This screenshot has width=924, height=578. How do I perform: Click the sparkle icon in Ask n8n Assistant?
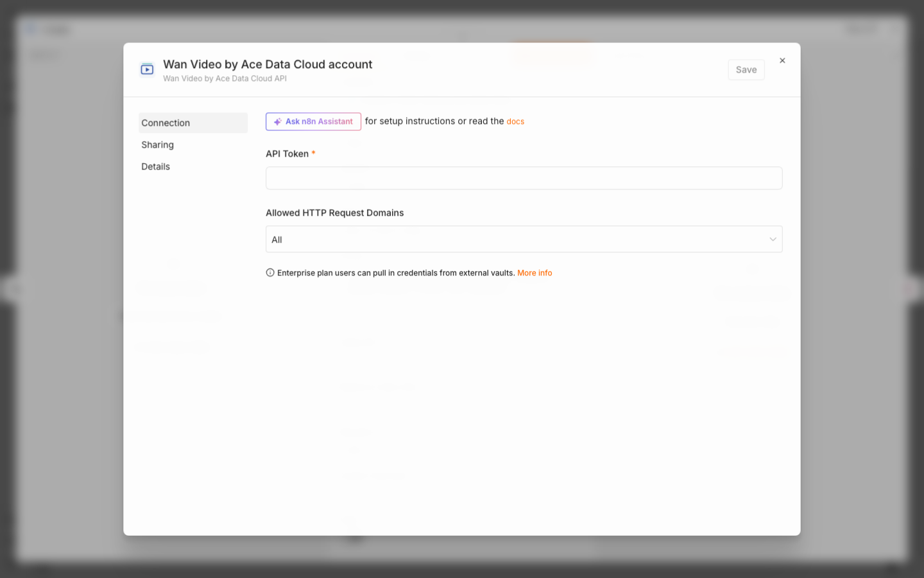pyautogui.click(x=278, y=121)
